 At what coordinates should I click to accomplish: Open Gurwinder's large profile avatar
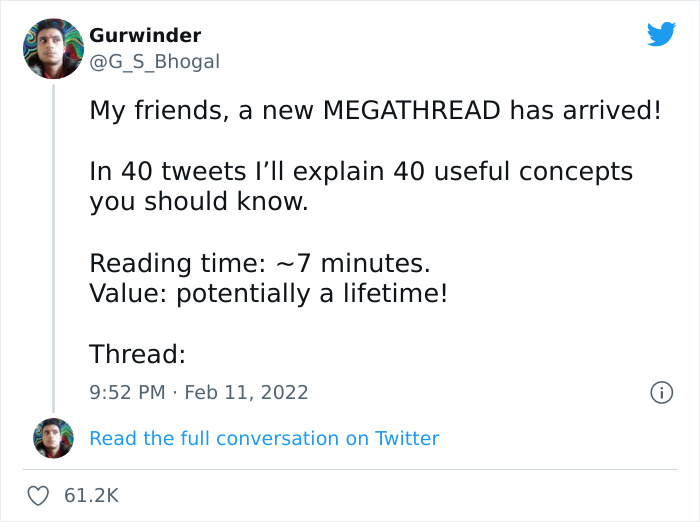pos(52,49)
